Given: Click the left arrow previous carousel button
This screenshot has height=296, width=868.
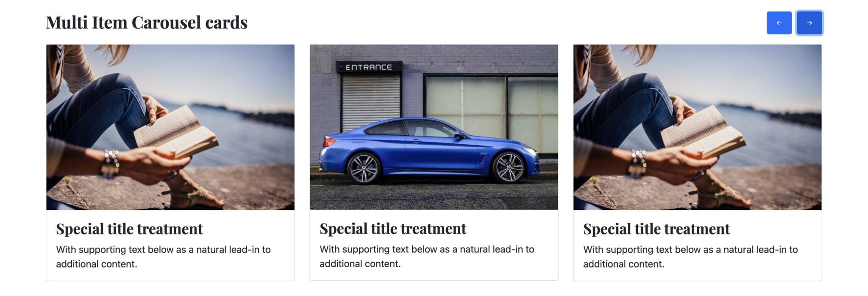Looking at the screenshot, I should [779, 23].
